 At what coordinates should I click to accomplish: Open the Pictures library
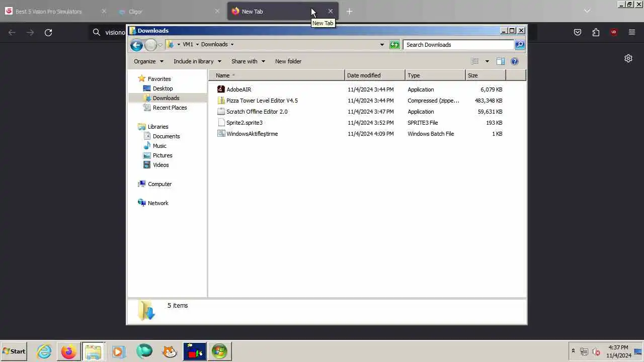[x=163, y=155]
